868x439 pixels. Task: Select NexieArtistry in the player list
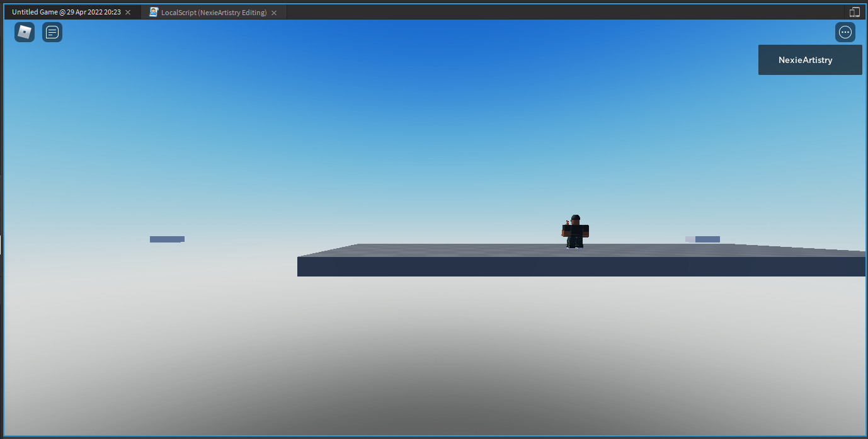tap(810, 60)
